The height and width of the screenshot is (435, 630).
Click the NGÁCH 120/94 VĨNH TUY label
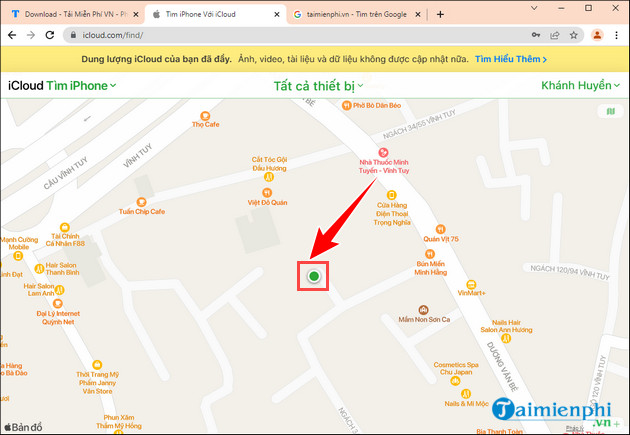tap(569, 272)
